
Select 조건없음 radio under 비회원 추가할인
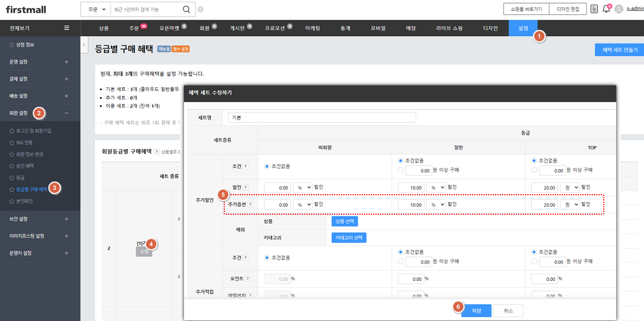click(x=267, y=167)
